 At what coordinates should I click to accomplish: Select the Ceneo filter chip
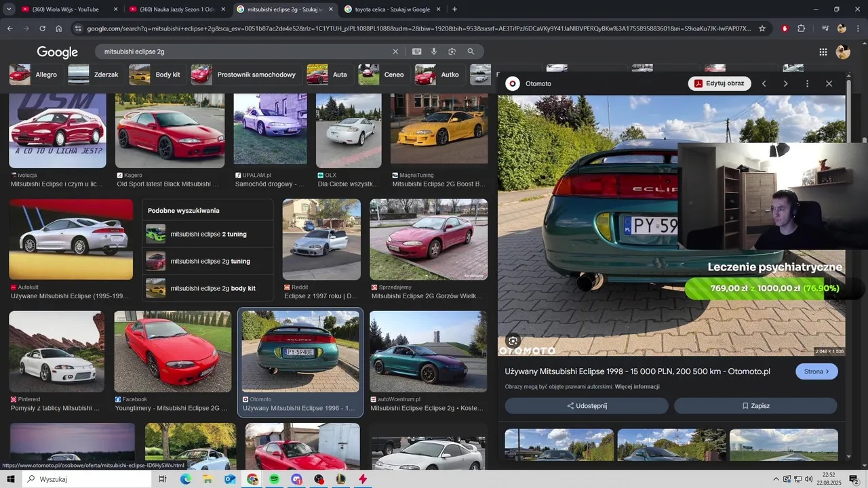(384, 75)
